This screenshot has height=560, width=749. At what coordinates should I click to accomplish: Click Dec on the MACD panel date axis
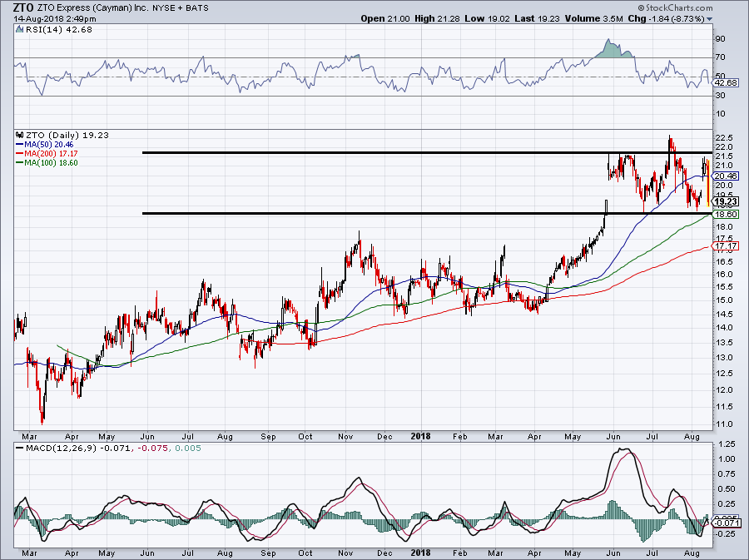pyautogui.click(x=384, y=553)
